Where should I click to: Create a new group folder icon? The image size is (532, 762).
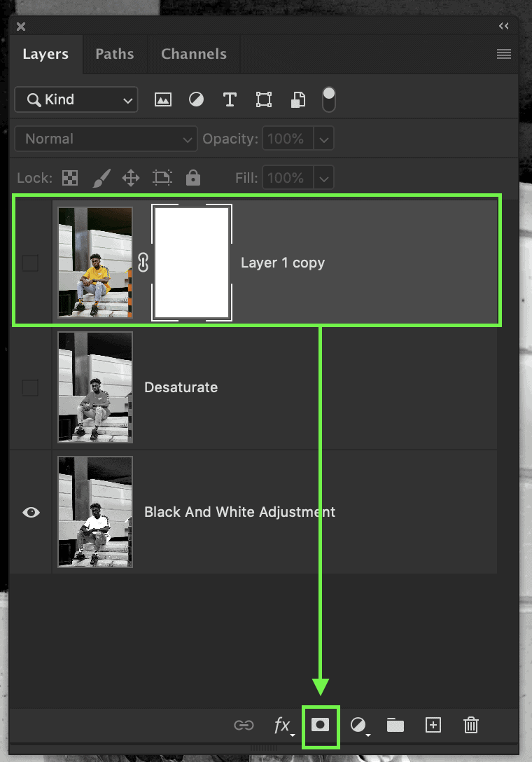395,725
